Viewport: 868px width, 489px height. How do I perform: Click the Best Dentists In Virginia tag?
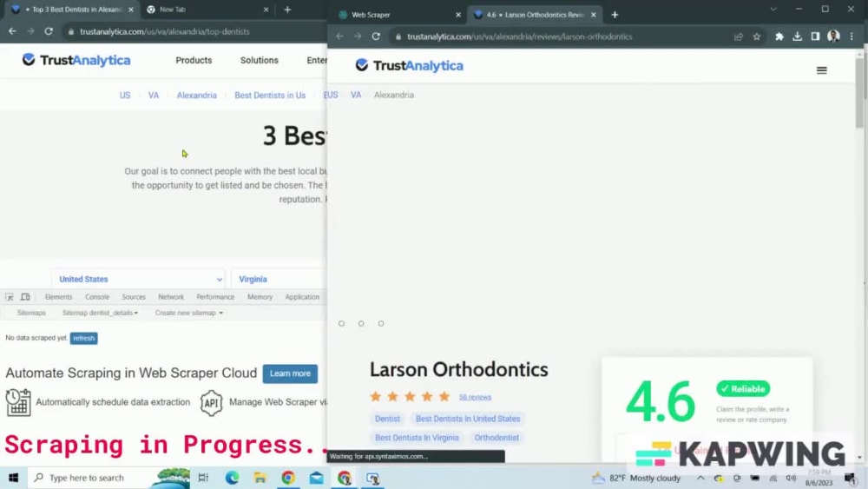tap(417, 438)
